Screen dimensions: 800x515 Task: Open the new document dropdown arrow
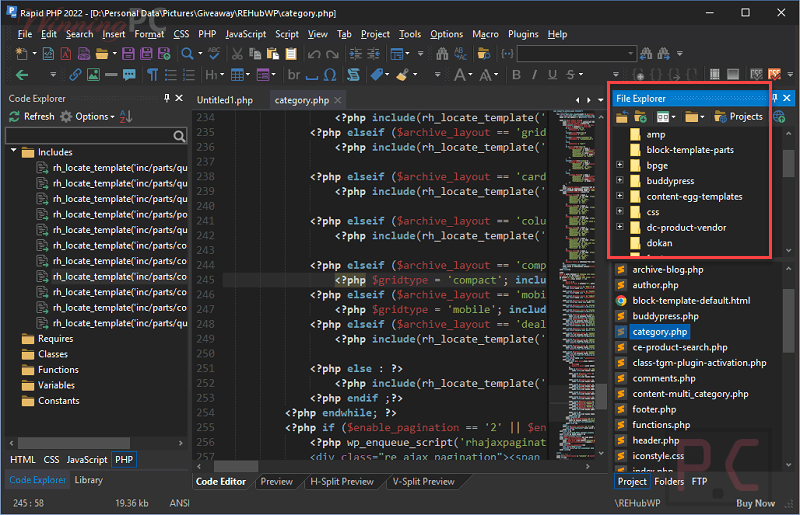tap(35, 54)
